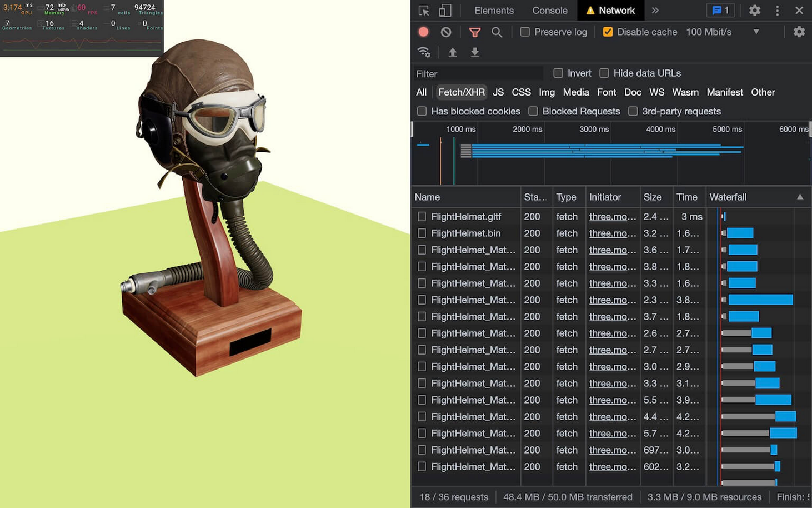Screen dimensions: 812x508
Task: Filter requests by All types
Action: click(422, 92)
